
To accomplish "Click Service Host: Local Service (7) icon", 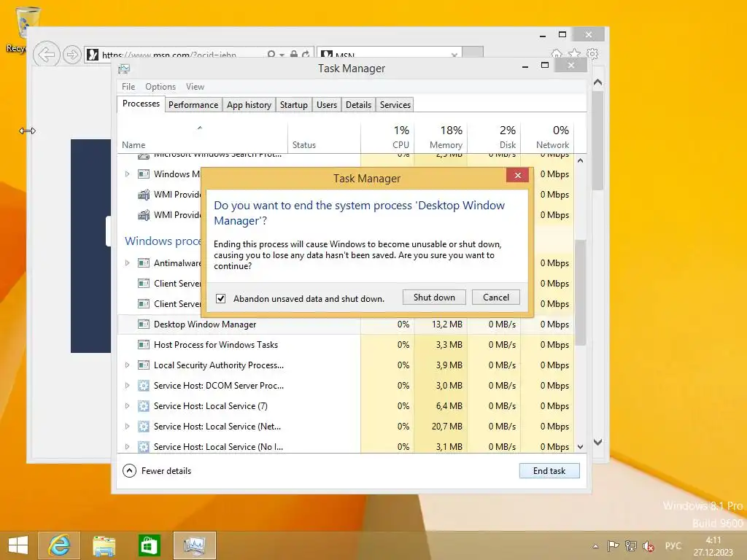I will (x=144, y=406).
